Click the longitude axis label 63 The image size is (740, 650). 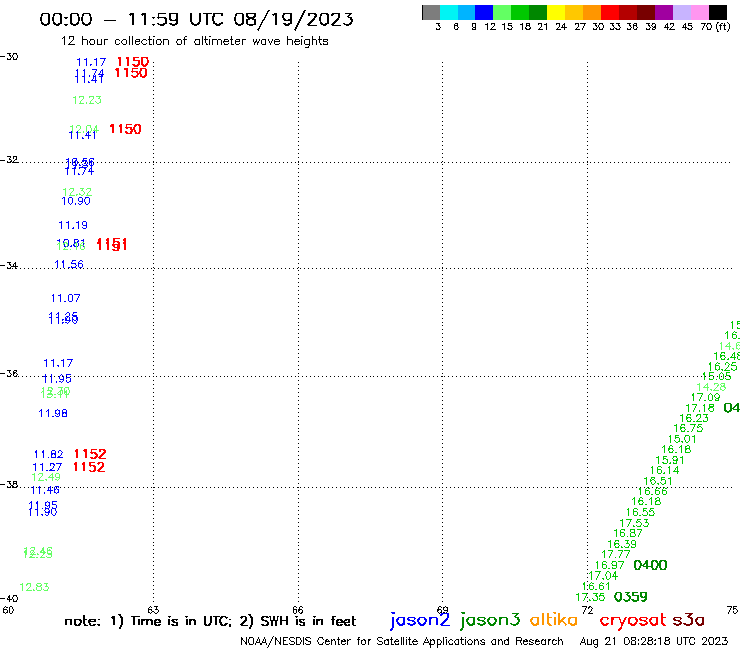(x=153, y=610)
